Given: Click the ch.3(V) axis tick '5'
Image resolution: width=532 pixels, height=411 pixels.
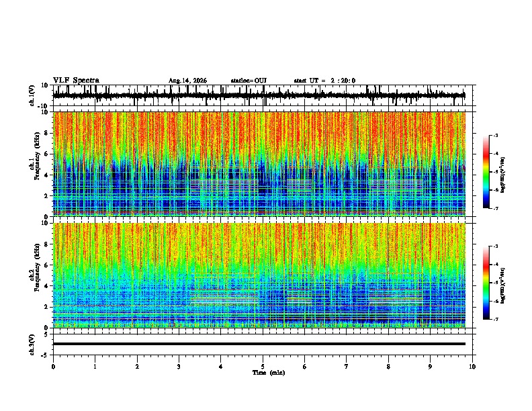Looking at the screenshot, I should [x=47, y=334].
